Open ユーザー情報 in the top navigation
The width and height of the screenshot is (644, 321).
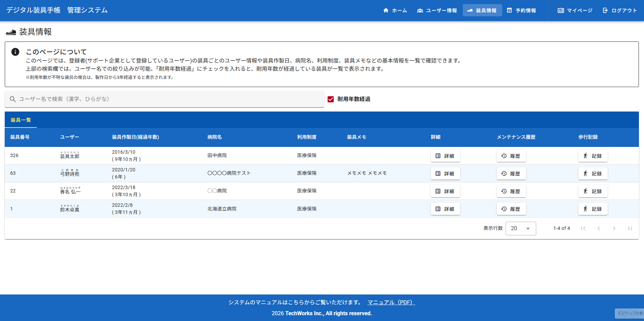pos(437,11)
